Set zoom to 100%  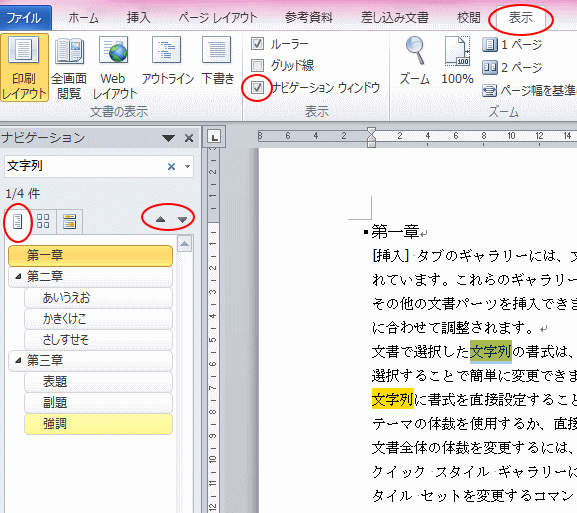(457, 61)
